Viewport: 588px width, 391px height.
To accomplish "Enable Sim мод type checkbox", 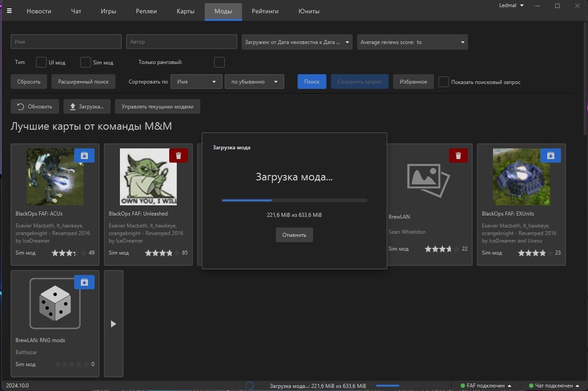I will [86, 62].
